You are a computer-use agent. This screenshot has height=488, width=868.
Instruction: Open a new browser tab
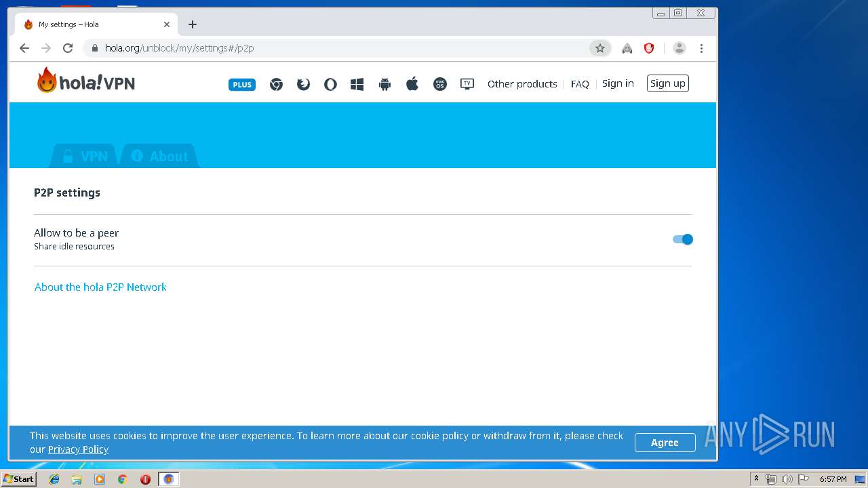coord(193,24)
